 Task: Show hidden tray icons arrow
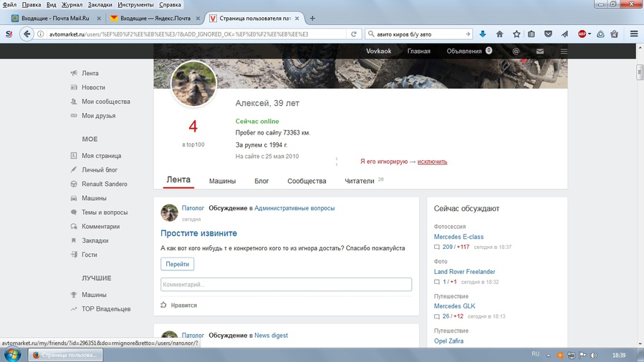tap(548, 356)
